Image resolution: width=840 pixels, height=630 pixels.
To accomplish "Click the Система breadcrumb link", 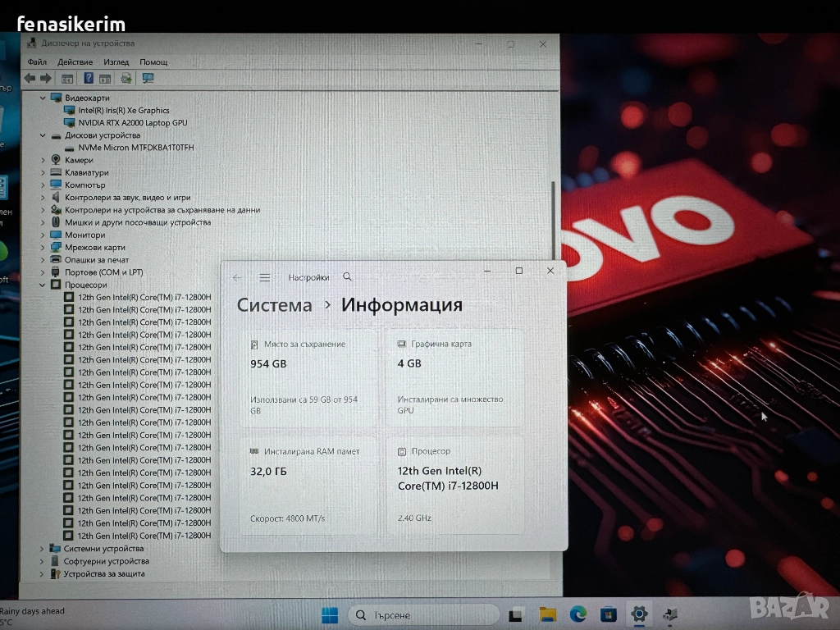I will (275, 305).
